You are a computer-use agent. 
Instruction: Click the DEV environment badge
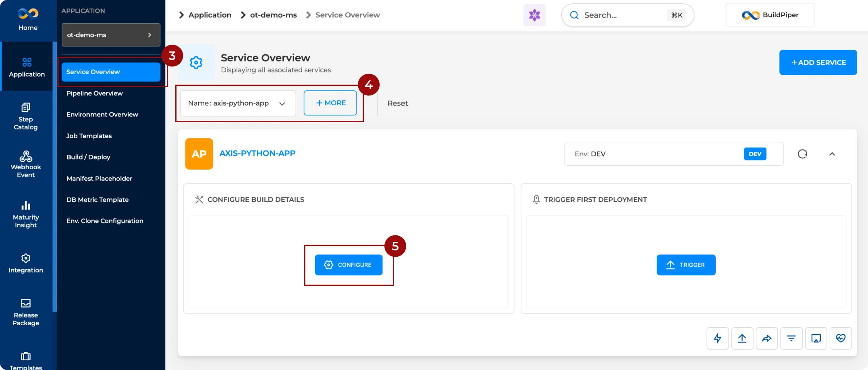(x=755, y=154)
